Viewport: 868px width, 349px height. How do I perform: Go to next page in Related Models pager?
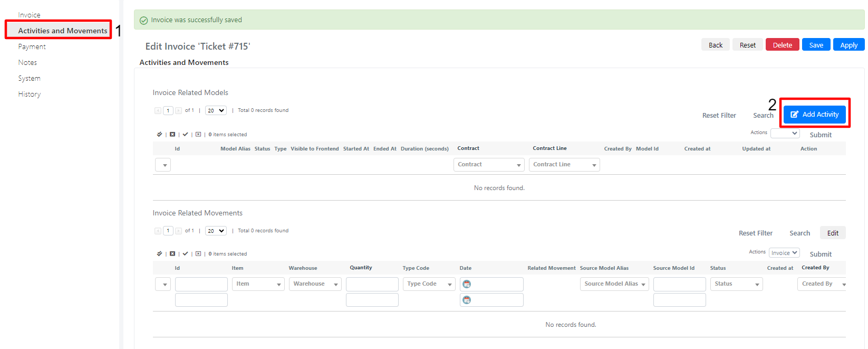(x=178, y=110)
